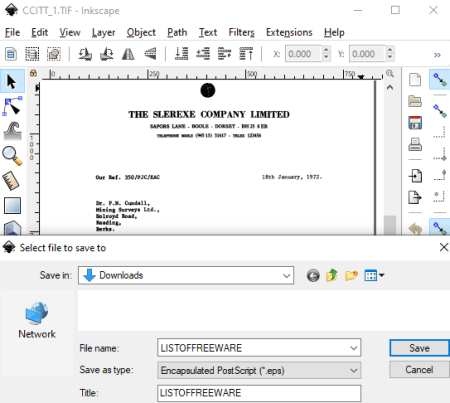
Task: Select the 3D box tool
Action: point(12,228)
